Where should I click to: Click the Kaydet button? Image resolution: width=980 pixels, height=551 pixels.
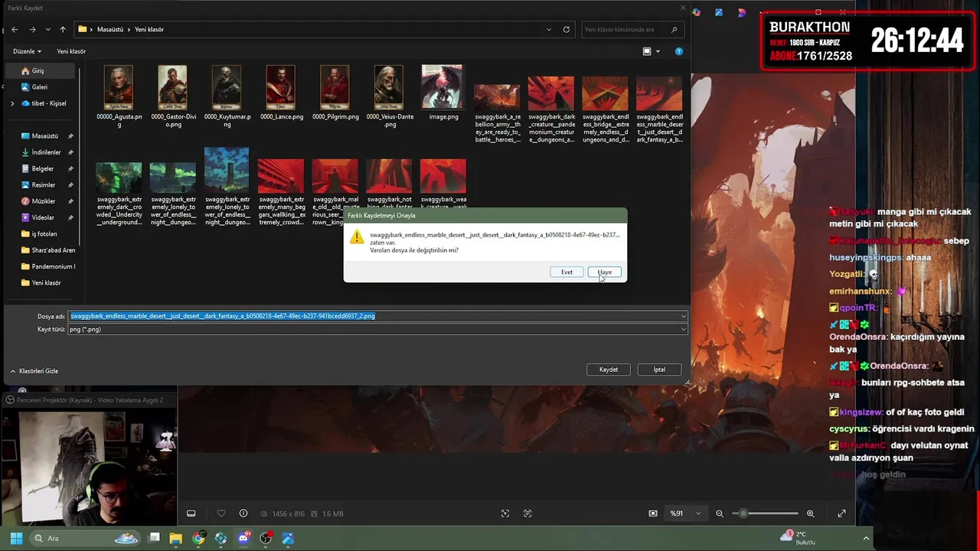pyautogui.click(x=609, y=370)
